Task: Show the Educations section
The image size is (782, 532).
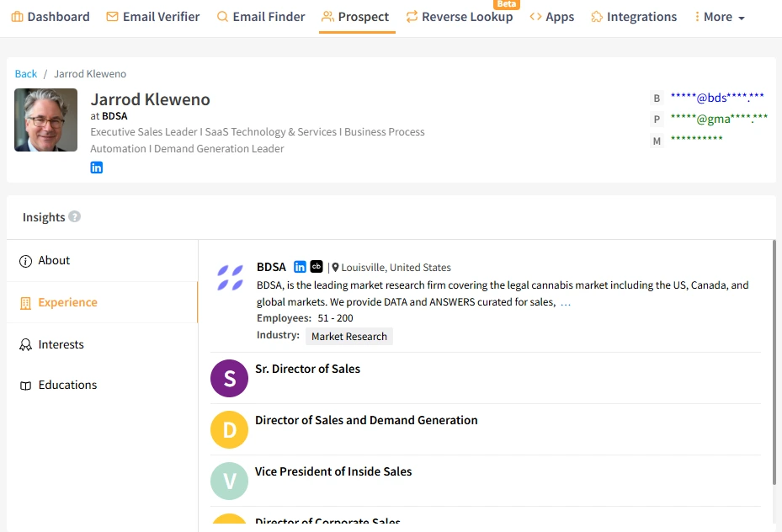Action: pos(102,385)
